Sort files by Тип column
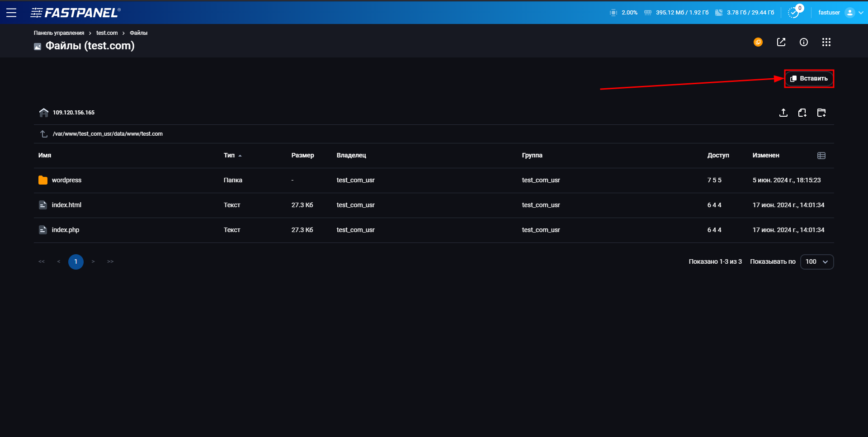The width and height of the screenshot is (868, 437). [x=230, y=156]
